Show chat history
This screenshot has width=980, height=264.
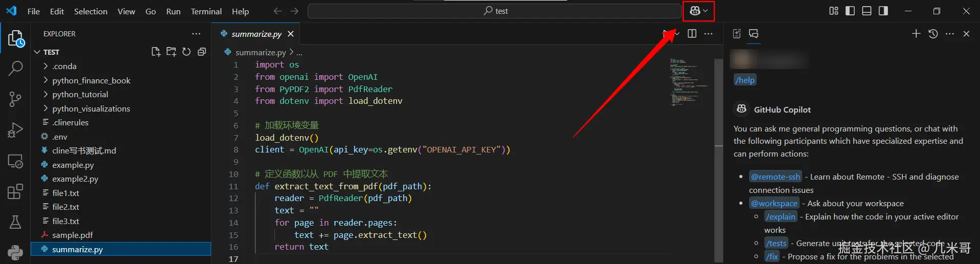point(933,34)
